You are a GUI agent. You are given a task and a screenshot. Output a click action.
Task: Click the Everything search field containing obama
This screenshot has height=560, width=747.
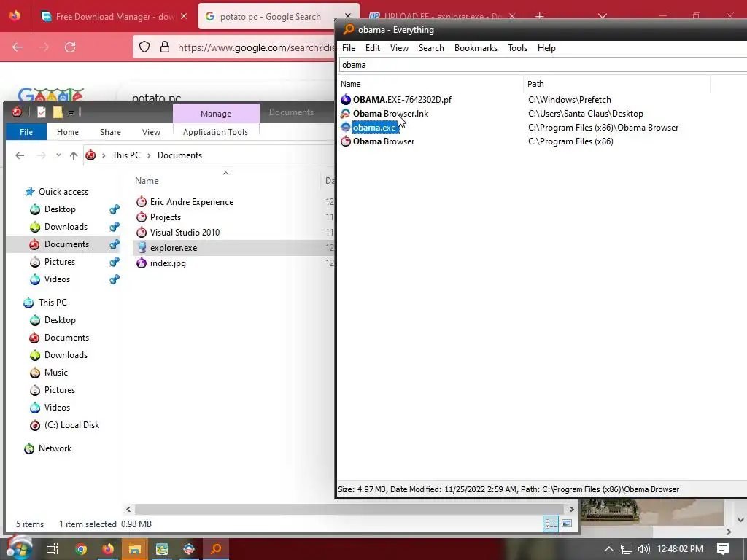click(x=543, y=65)
